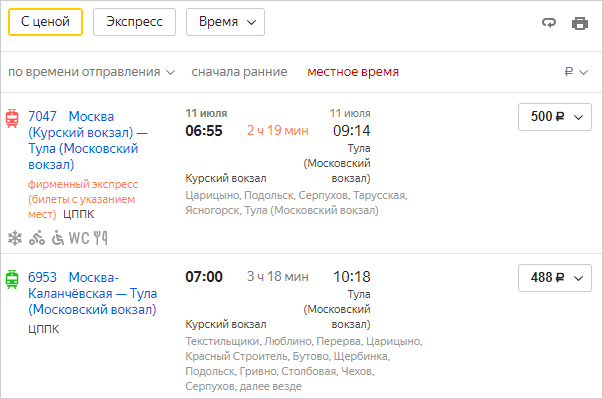Toggle the "Экспресс" filter
Screen dimensions: 603x399
[134, 22]
